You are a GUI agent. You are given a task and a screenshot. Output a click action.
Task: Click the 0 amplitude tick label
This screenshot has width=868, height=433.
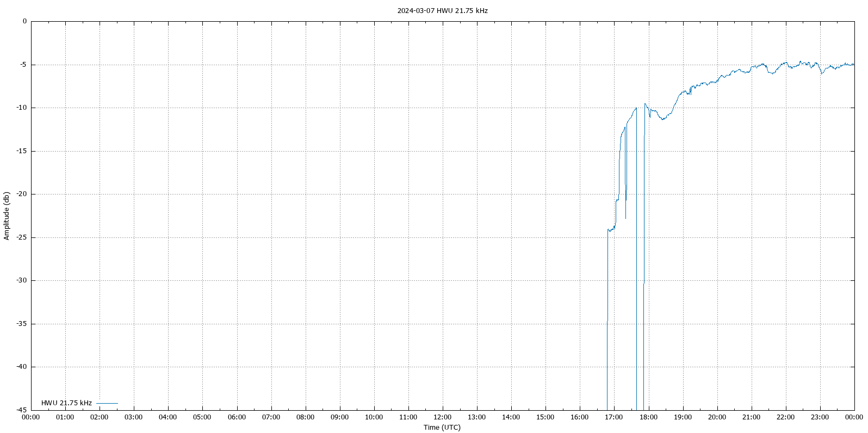click(24, 21)
